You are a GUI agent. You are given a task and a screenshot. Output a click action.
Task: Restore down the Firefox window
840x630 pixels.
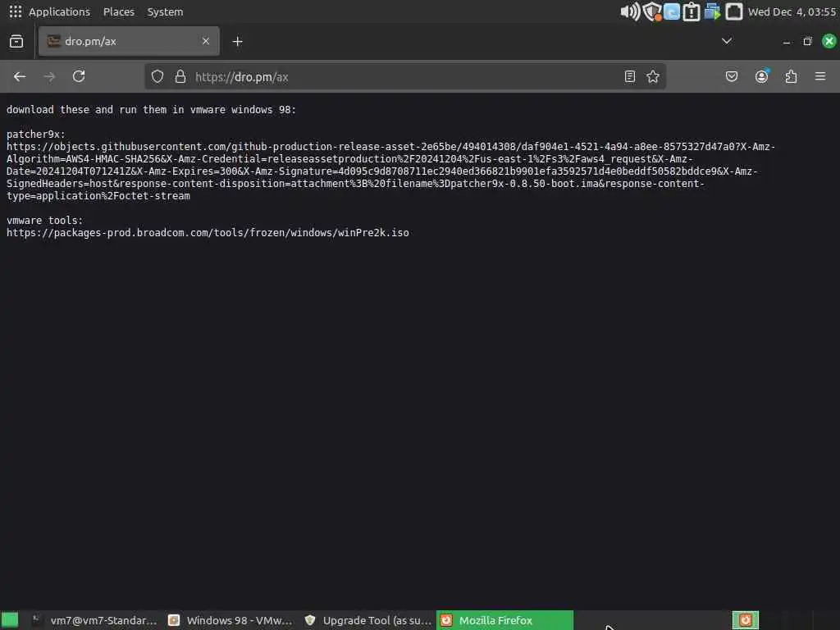(807, 41)
